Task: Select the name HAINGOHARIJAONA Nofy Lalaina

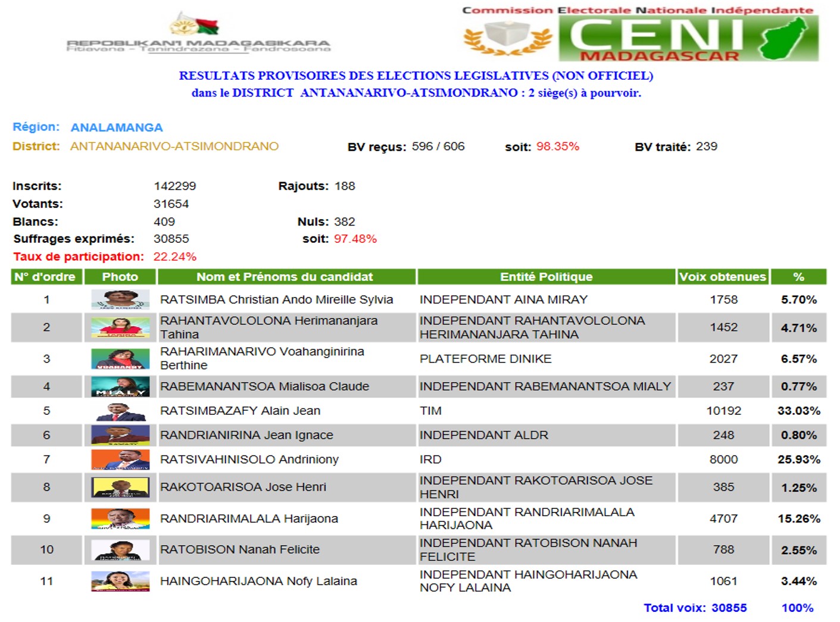Action: [258, 581]
